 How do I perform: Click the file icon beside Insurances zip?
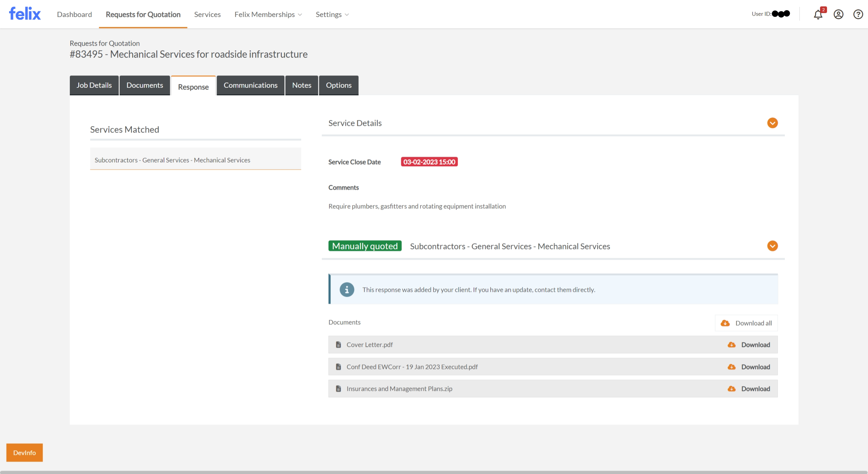338,389
